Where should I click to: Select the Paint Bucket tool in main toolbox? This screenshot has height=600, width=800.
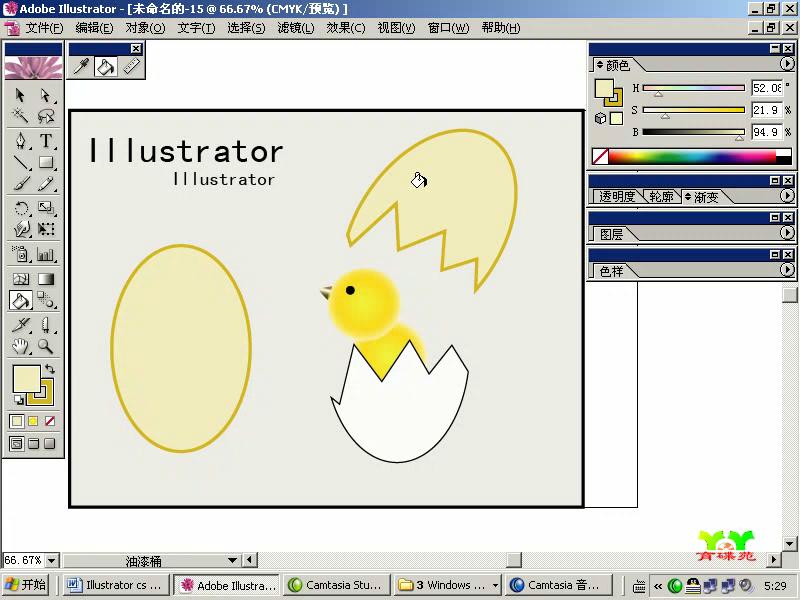tap(20, 301)
